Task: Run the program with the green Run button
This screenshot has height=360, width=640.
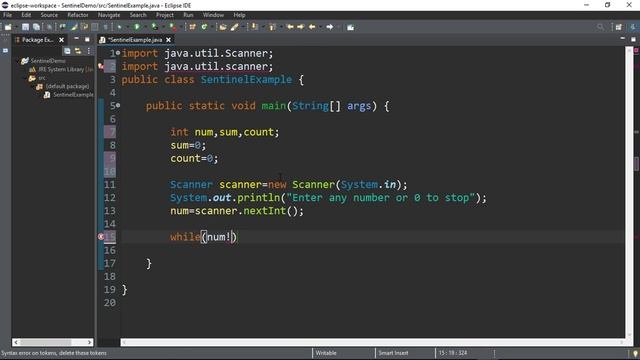Action: (x=137, y=27)
